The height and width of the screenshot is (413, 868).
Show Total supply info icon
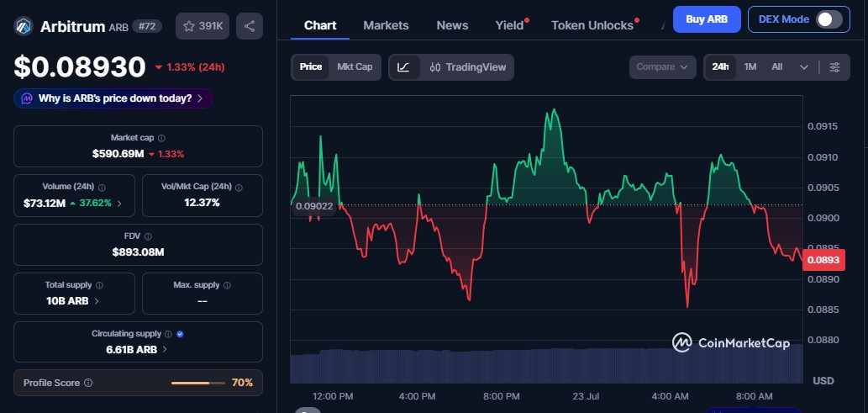[100, 285]
